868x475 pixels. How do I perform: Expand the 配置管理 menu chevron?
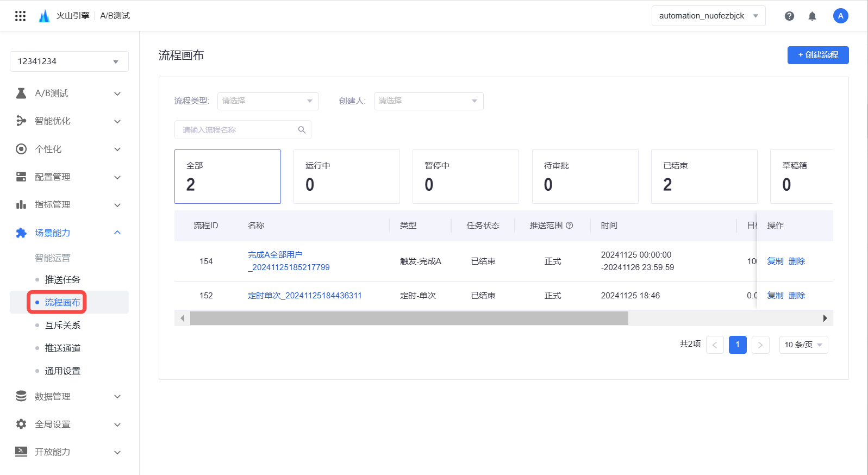[x=117, y=177]
